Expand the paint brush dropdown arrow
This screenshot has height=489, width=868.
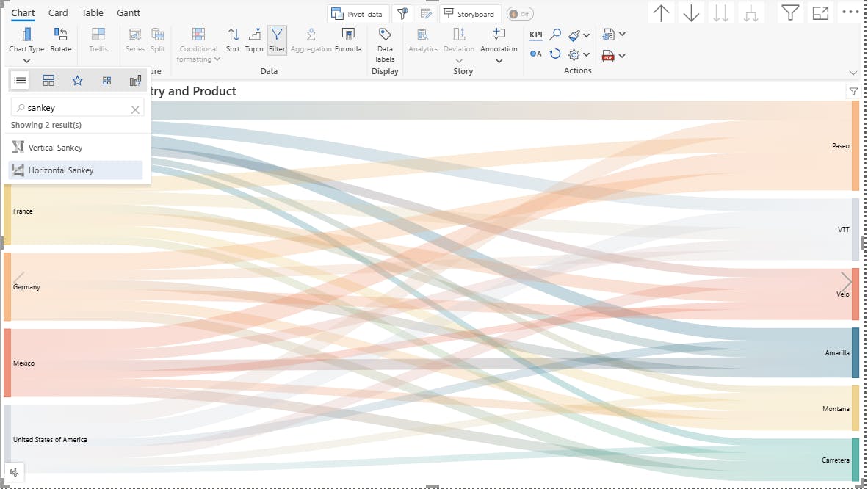coord(587,35)
